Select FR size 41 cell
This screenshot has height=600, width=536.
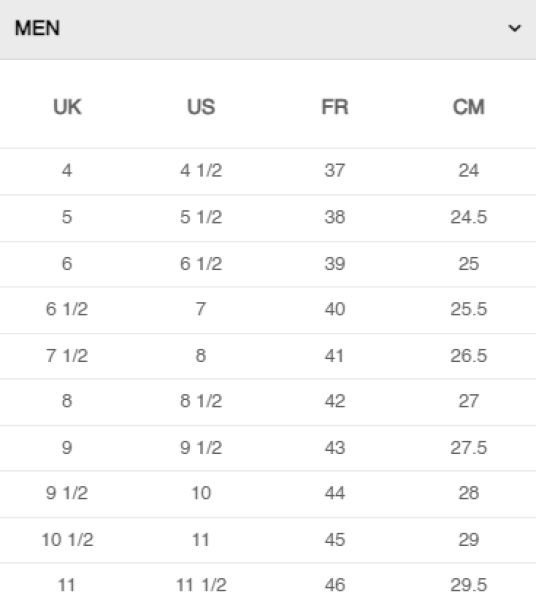334,355
